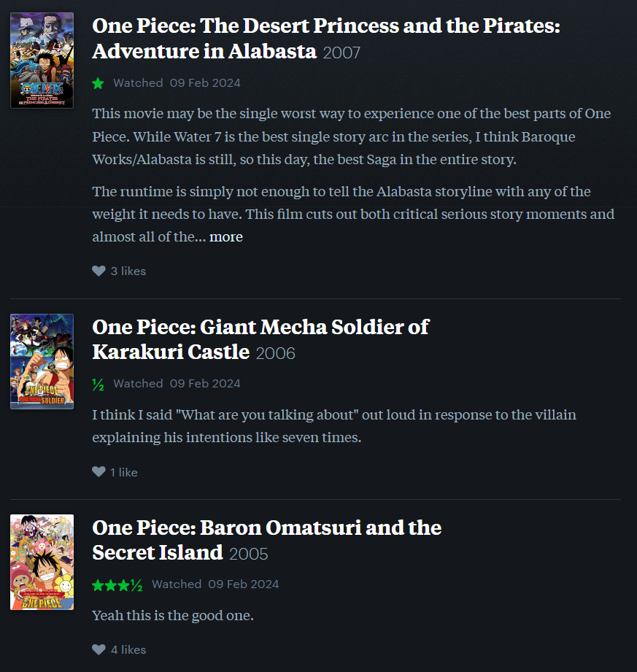Click the half-star rating on Mecha Soldier review
The image size is (637, 672).
pos(99,384)
